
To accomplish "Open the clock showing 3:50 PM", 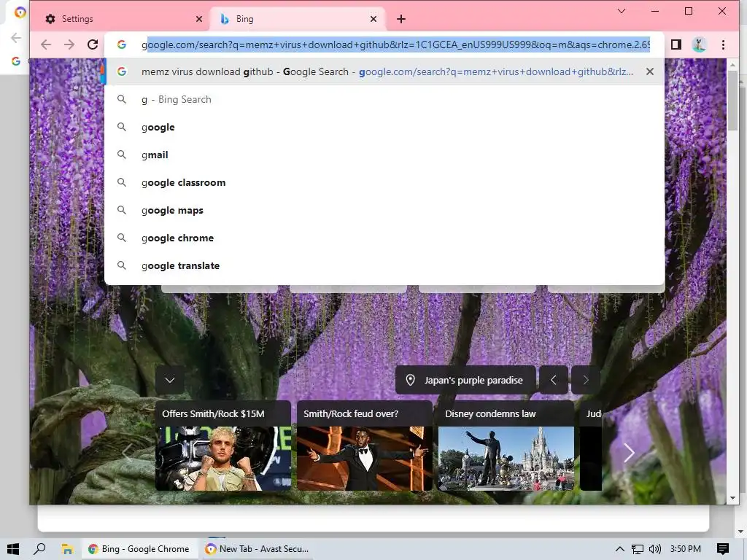I will click(x=686, y=549).
